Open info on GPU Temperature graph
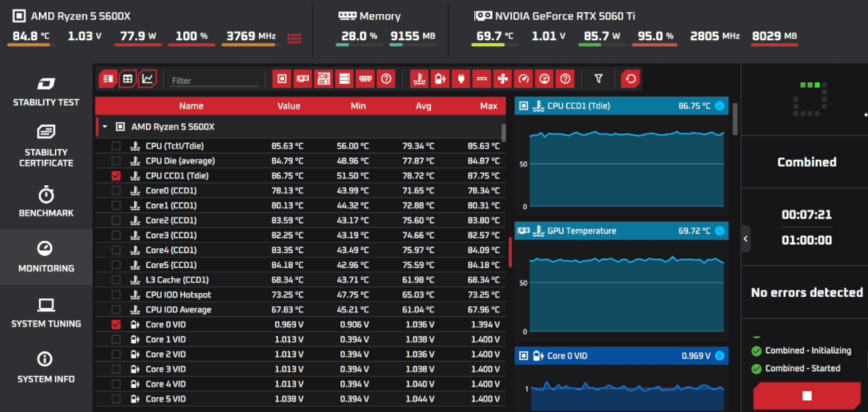Viewport: 868px width, 412px height. pyautogui.click(x=720, y=231)
